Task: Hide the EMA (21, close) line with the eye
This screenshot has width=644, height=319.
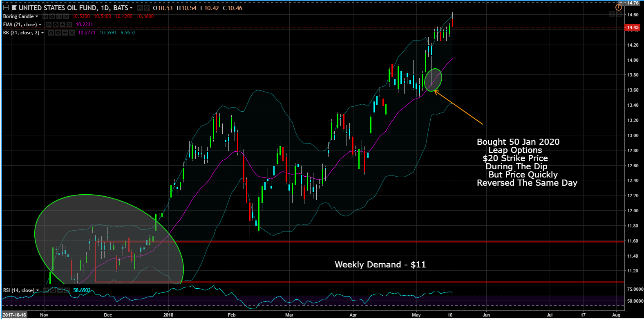Action: [x=49, y=25]
